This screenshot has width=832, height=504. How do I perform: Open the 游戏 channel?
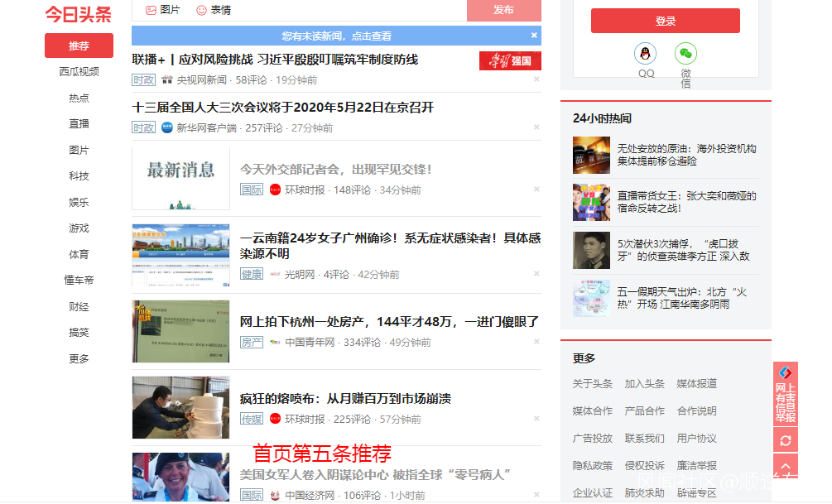(x=79, y=228)
